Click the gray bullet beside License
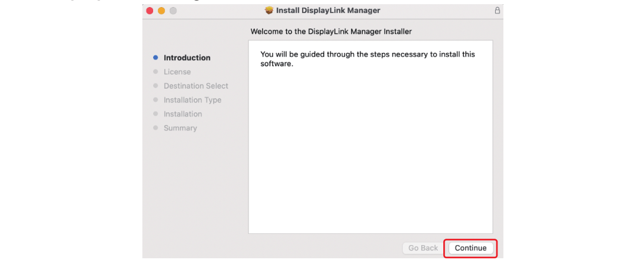The height and width of the screenshot is (266, 644). pyautogui.click(x=155, y=72)
